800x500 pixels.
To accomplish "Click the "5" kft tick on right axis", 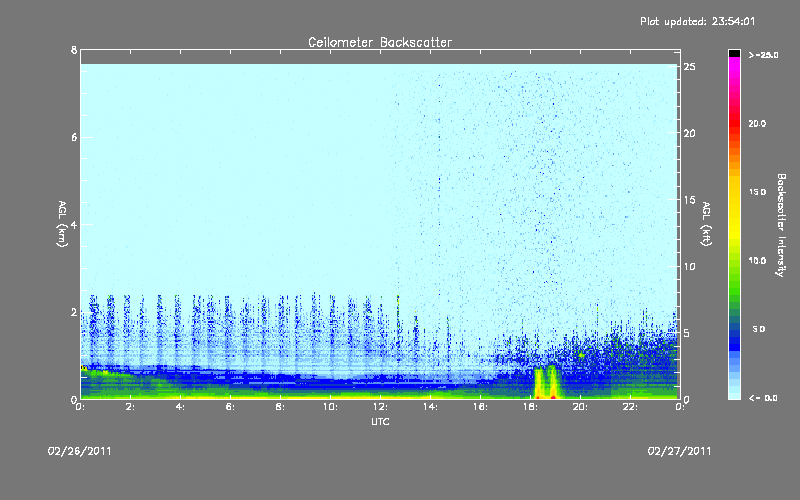I will [x=687, y=333].
